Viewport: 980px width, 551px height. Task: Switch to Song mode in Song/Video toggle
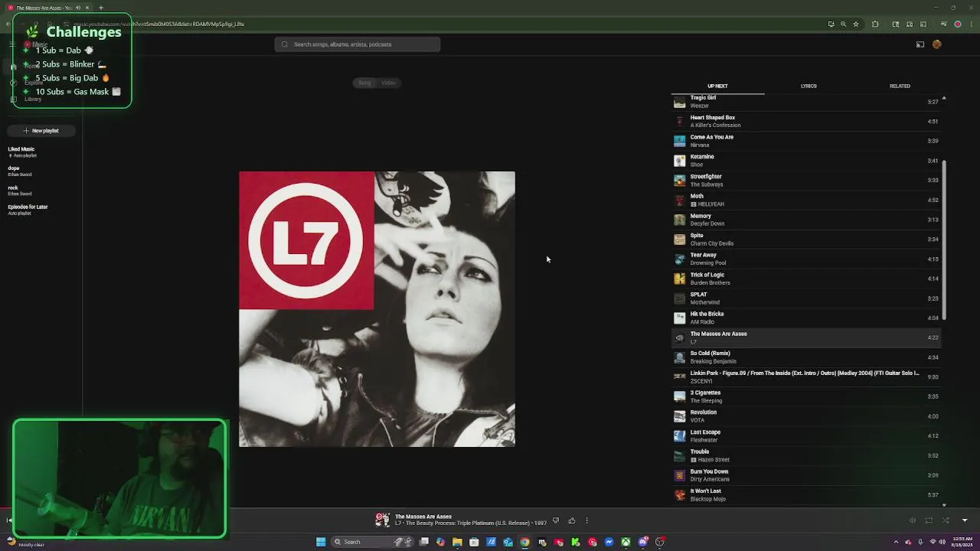point(364,83)
